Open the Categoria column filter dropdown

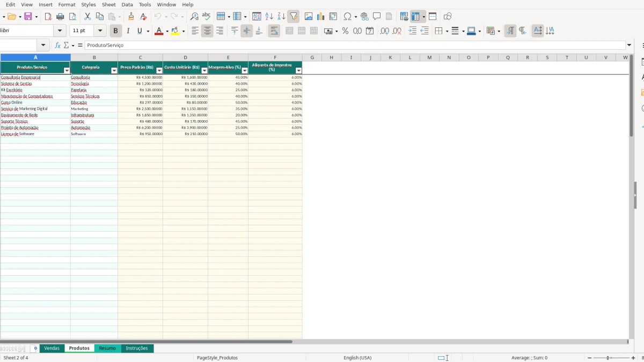(114, 71)
